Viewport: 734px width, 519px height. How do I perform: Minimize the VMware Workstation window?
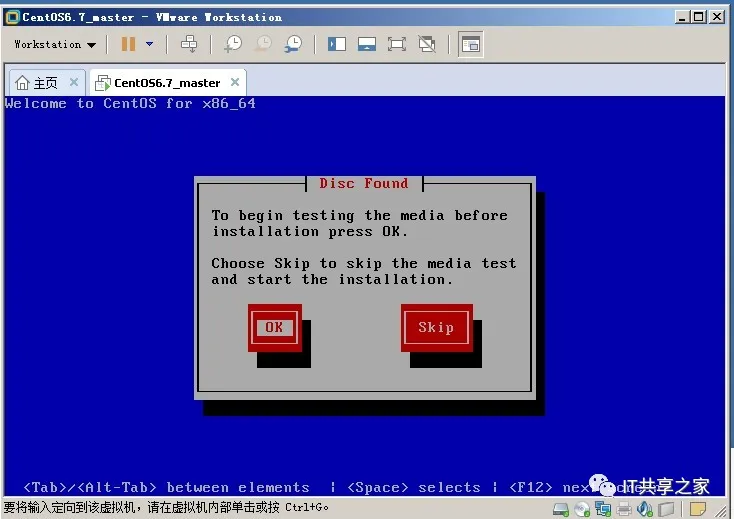[682, 17]
